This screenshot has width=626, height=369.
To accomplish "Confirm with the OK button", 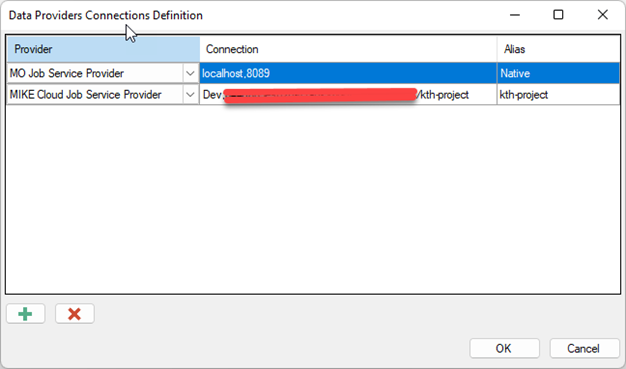I will (x=504, y=348).
